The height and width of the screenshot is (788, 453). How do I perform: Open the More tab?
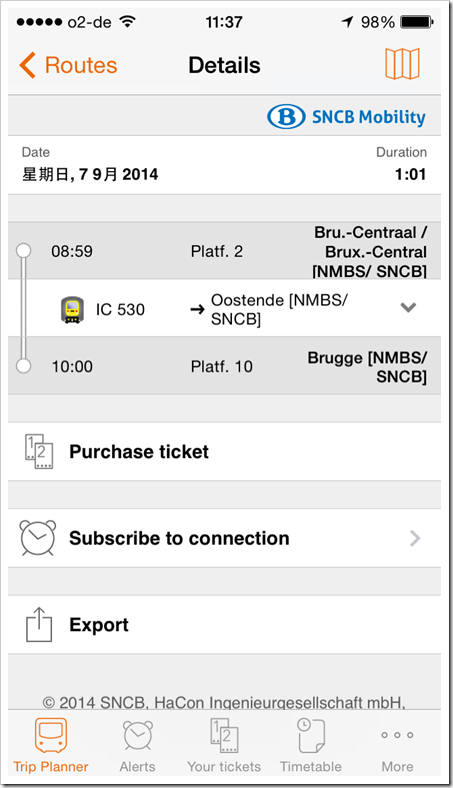tap(397, 746)
